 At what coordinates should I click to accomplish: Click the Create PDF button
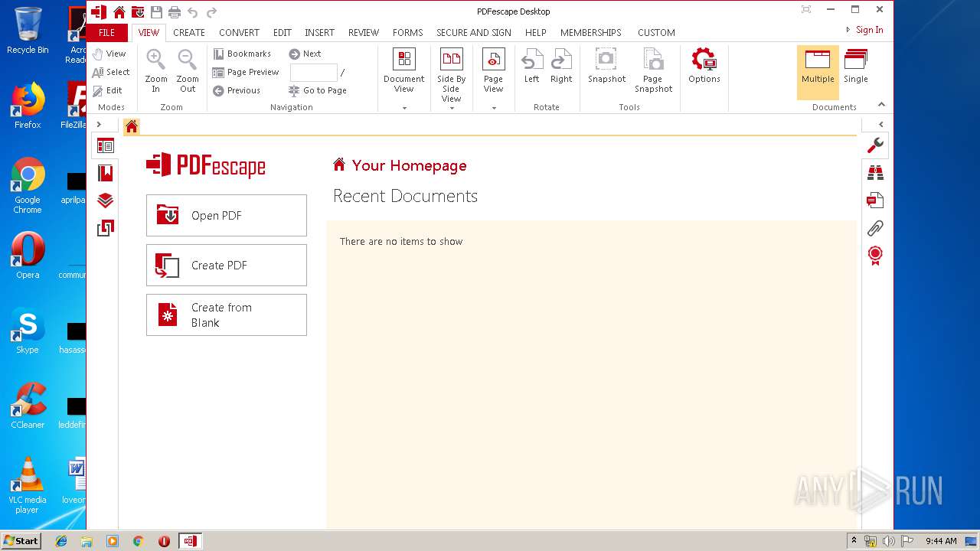coord(227,265)
